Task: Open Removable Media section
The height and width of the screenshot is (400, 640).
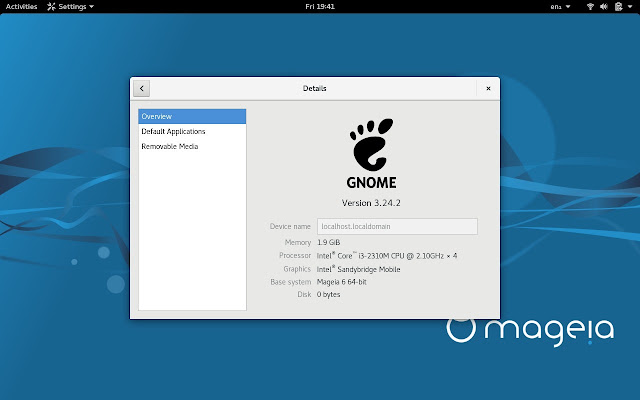Action: click(192, 146)
